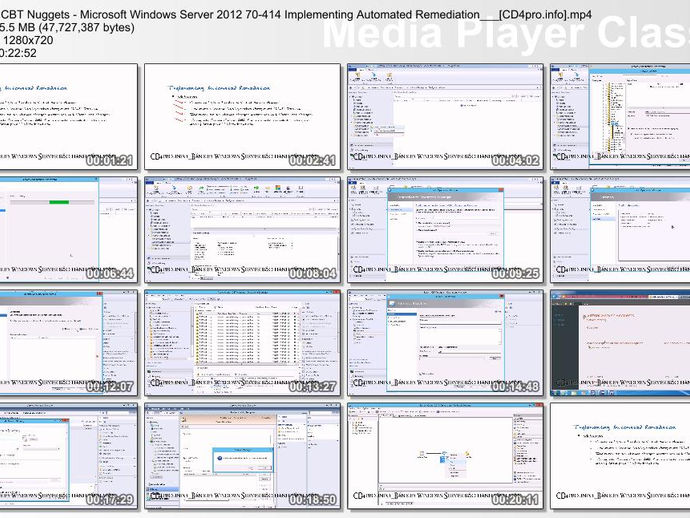Click the duration text "0:22:52"
The image size is (690, 518).
pyautogui.click(x=18, y=53)
